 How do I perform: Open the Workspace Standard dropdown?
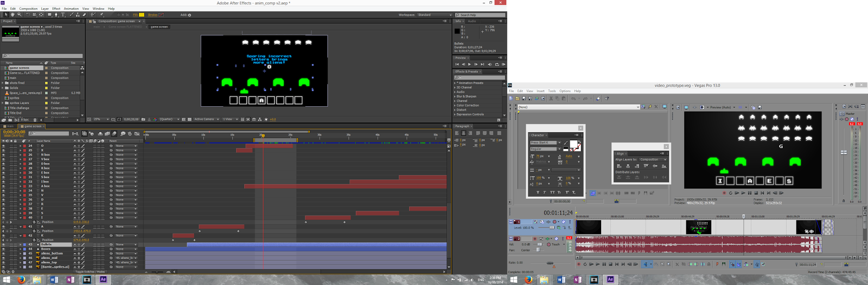[435, 15]
